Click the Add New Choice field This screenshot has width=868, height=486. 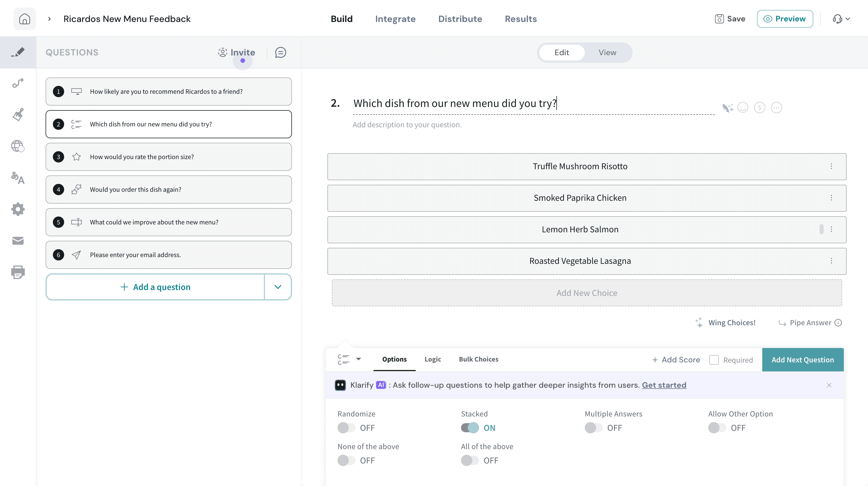pos(587,293)
